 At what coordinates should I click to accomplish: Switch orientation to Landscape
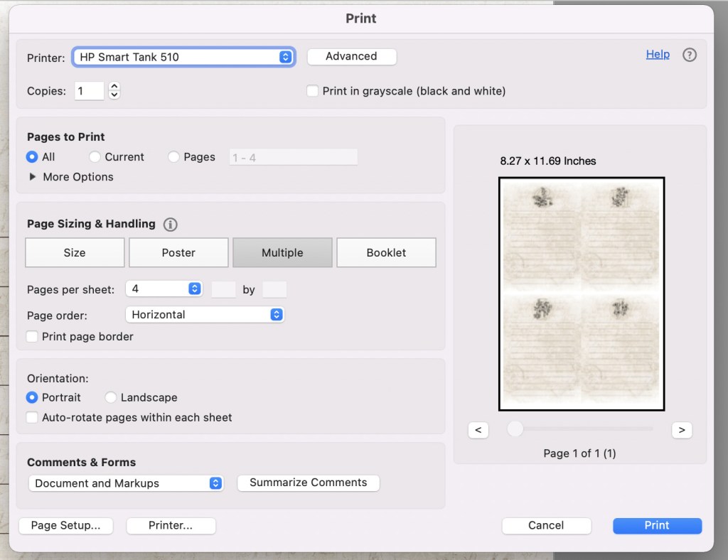point(110,397)
